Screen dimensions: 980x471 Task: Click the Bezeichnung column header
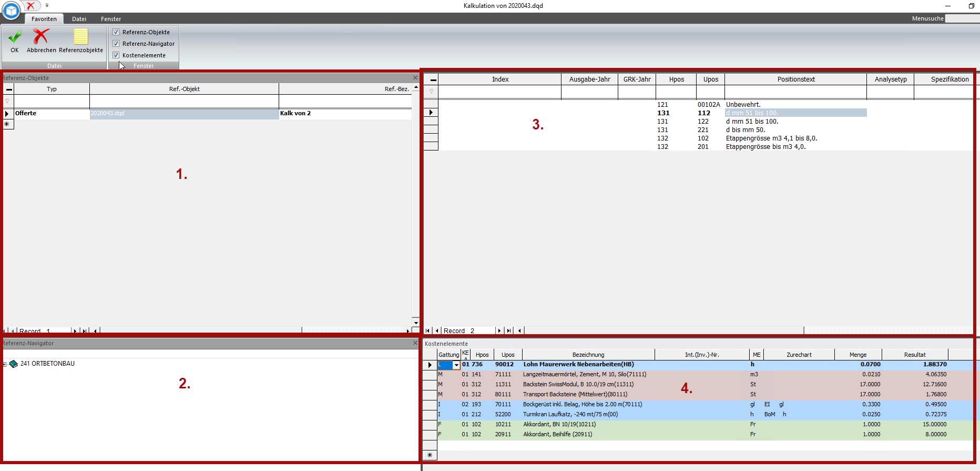[588, 355]
